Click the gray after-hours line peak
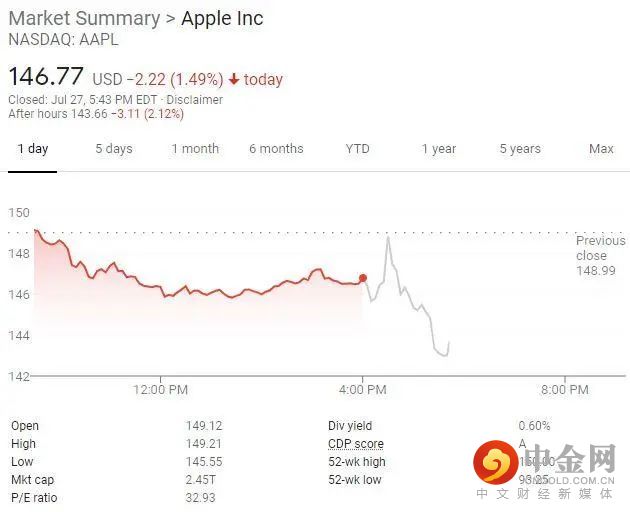Screen dimensions: 630x512 pyautogui.click(x=388, y=237)
